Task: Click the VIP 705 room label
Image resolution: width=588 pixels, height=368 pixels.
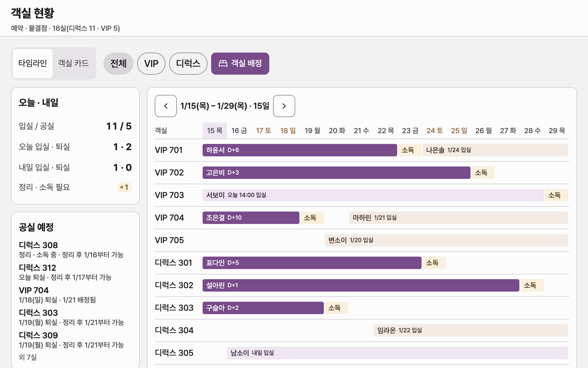Action: [x=169, y=240]
